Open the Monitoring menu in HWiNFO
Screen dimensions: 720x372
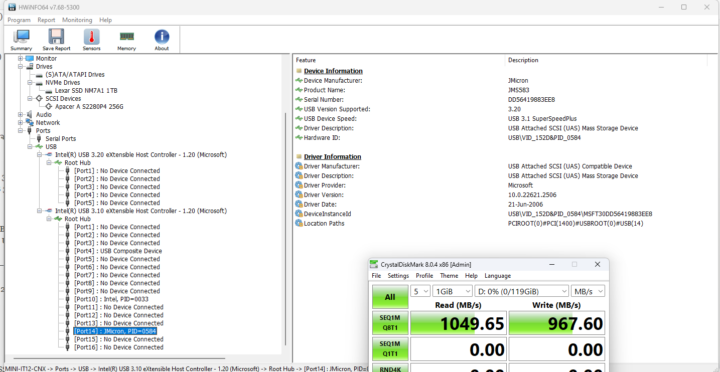[77, 20]
